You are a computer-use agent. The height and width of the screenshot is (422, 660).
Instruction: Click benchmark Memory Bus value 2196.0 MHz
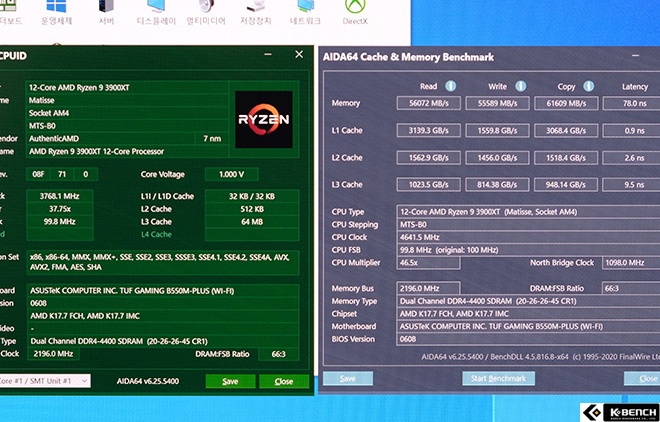click(428, 288)
